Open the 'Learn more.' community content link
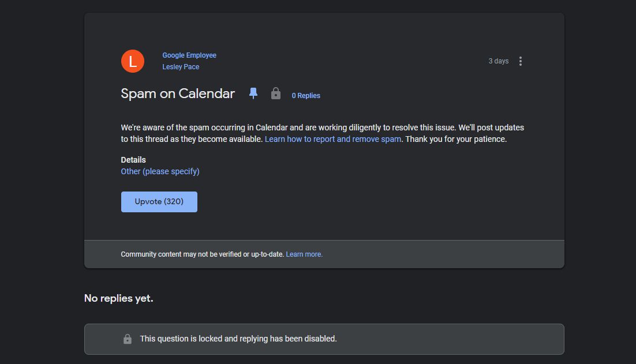The image size is (636, 364). tap(304, 254)
